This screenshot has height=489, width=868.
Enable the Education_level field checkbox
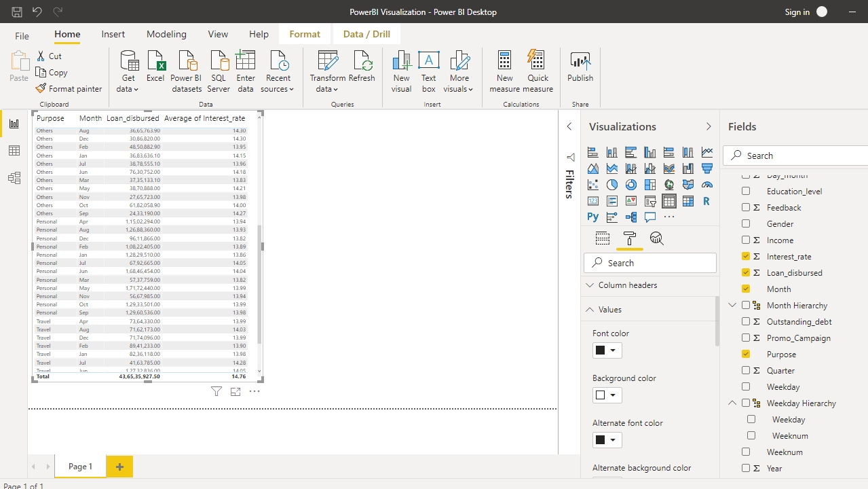[746, 192]
